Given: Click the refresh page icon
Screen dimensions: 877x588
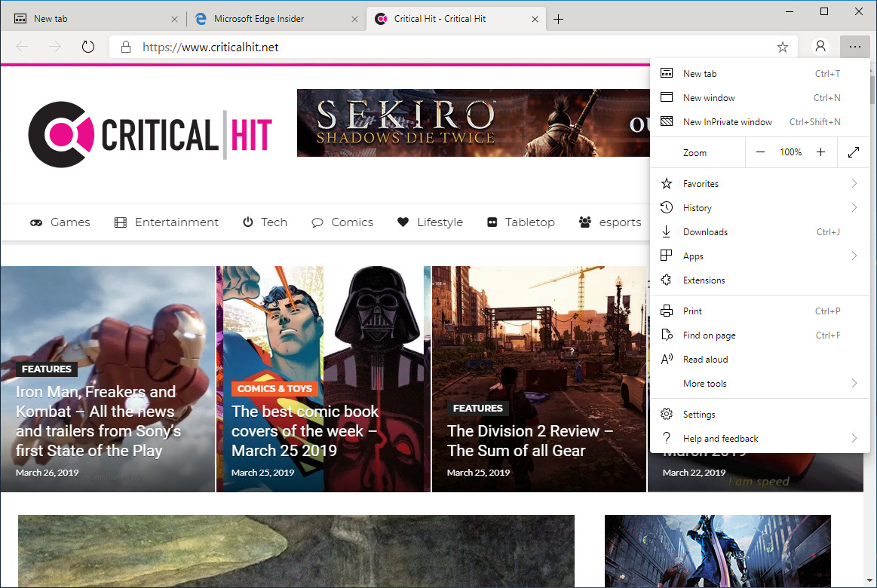Looking at the screenshot, I should [x=88, y=47].
